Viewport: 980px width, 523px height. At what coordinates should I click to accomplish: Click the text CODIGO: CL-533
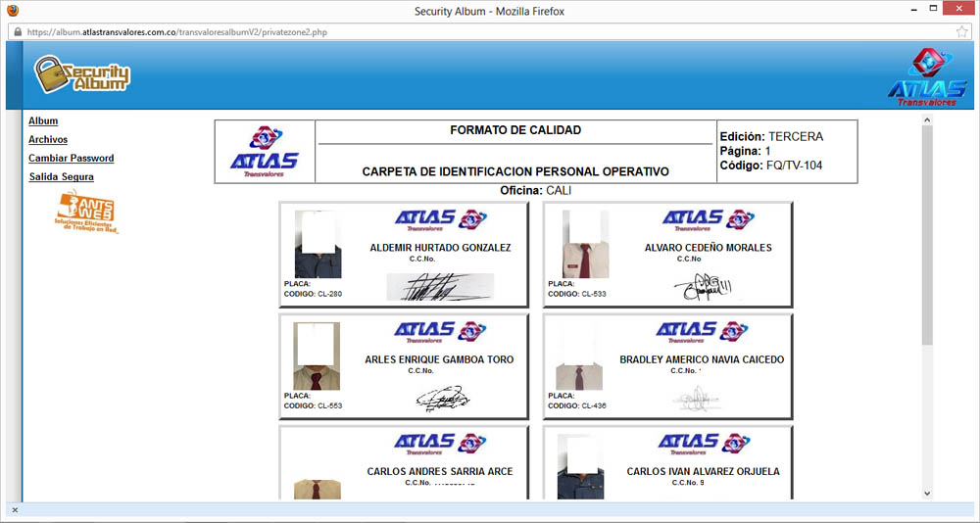(x=577, y=294)
